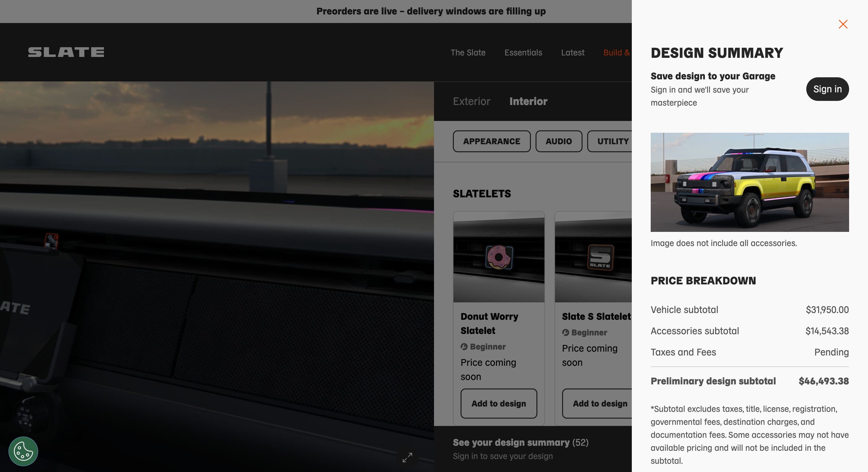Go to the Latest page
Screen dimensions: 868x472
pyautogui.click(x=573, y=53)
